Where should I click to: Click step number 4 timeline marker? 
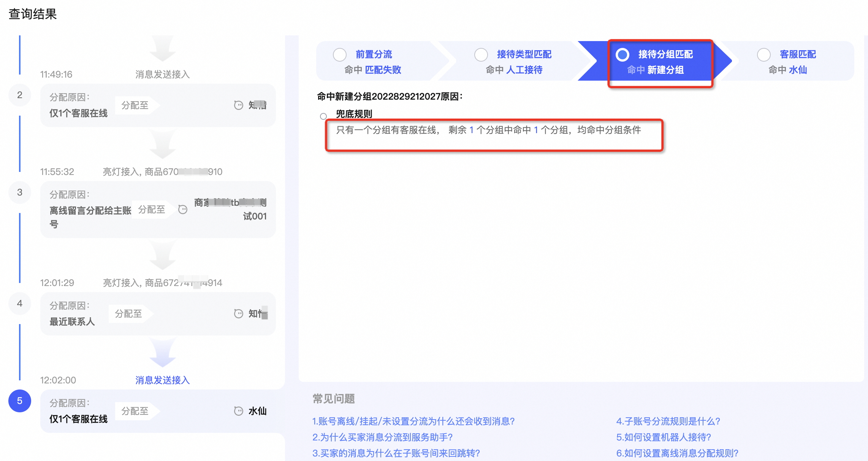pyautogui.click(x=20, y=304)
